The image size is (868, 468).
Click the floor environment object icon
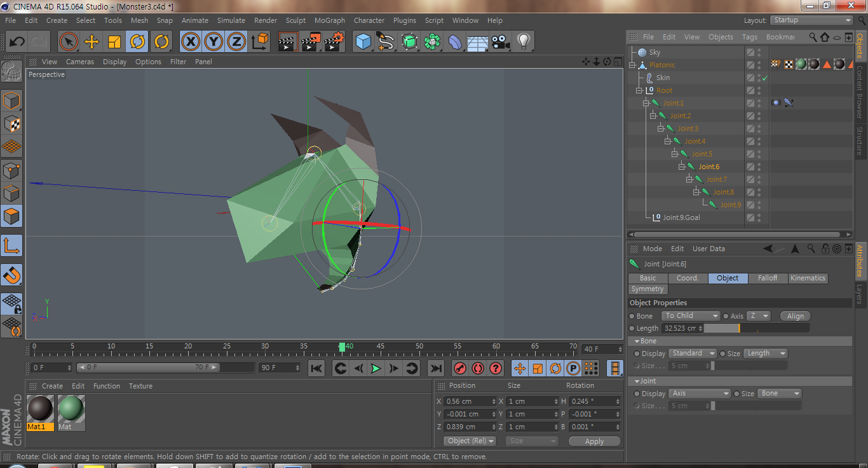pyautogui.click(x=477, y=42)
